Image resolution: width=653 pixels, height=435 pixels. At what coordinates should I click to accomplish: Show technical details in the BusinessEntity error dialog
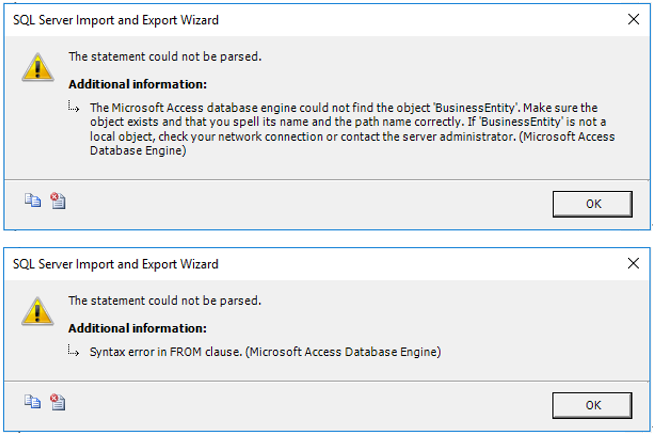57,201
